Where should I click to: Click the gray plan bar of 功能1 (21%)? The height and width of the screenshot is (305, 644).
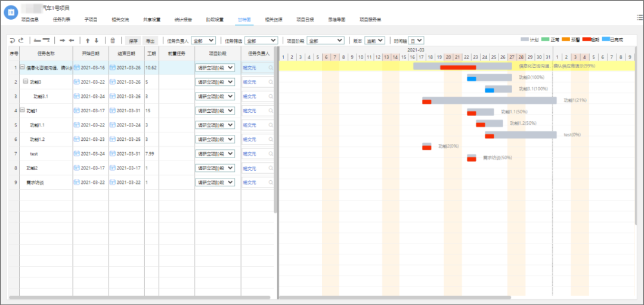[x=489, y=100]
